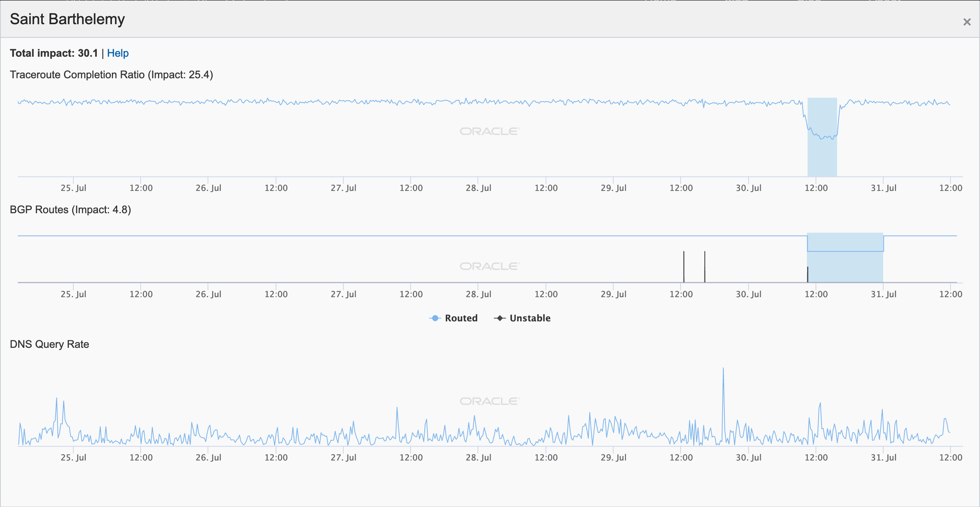Toggle the Unstable legend series

click(x=530, y=318)
